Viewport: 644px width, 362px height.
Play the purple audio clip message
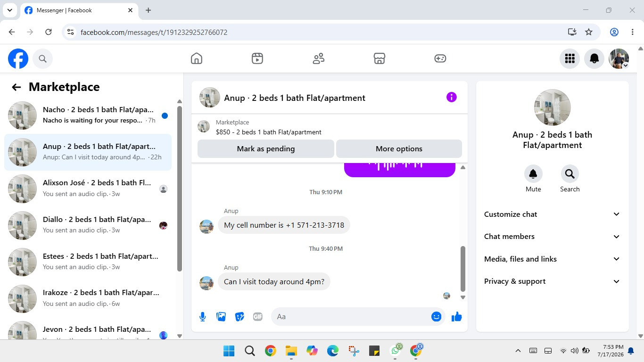coord(400,169)
